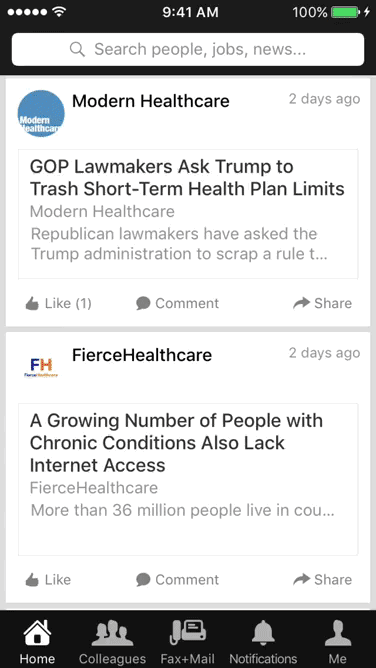The image size is (376, 668).
Task: Open the Fax+Mail tab icon
Action: [188, 633]
